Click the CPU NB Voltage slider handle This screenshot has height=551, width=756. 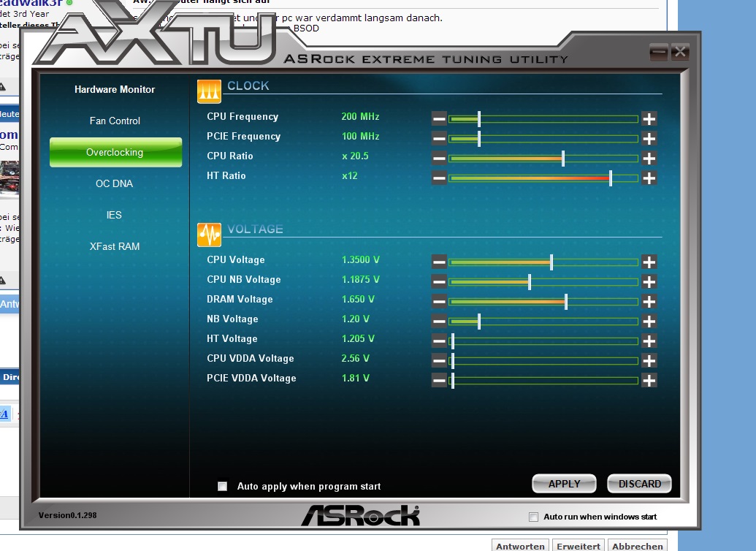click(x=530, y=282)
